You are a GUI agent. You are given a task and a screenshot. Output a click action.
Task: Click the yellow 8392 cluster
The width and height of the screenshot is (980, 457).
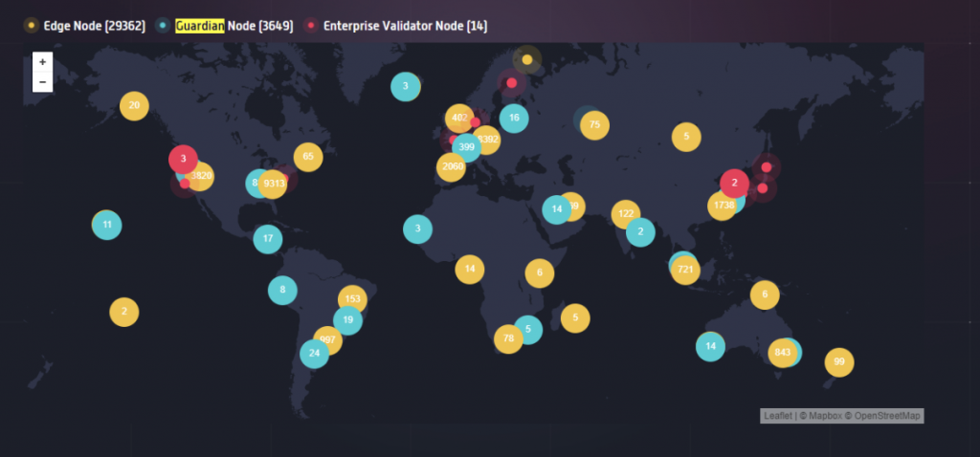point(487,140)
